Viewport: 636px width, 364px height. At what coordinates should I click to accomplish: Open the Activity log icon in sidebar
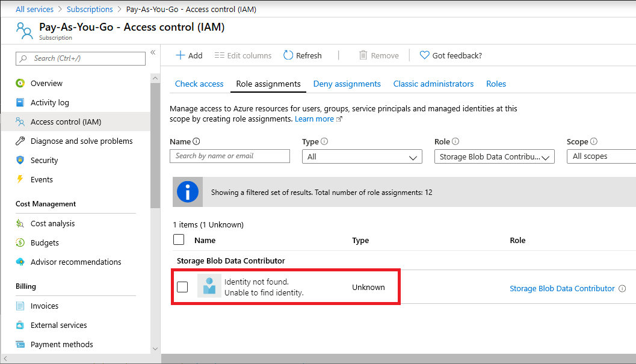pyautogui.click(x=20, y=102)
